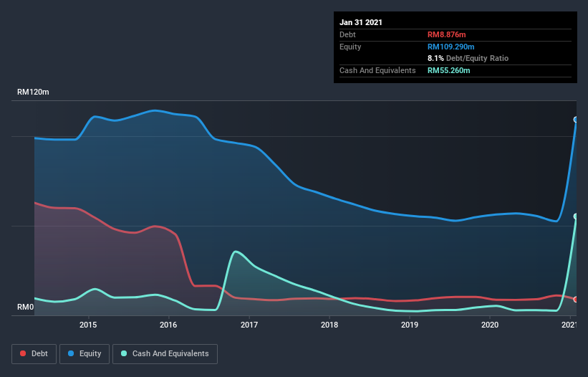Click the RM109.290m equity value
Image resolution: width=588 pixels, height=377 pixels.
pos(450,47)
